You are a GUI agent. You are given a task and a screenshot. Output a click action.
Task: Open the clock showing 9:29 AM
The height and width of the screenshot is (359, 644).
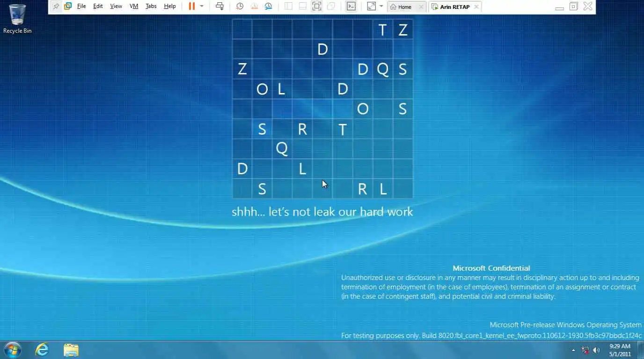[x=620, y=350]
